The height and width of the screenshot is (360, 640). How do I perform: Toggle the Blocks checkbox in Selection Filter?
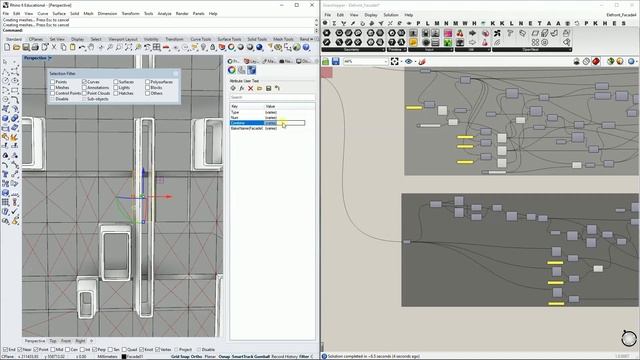[x=147, y=88]
